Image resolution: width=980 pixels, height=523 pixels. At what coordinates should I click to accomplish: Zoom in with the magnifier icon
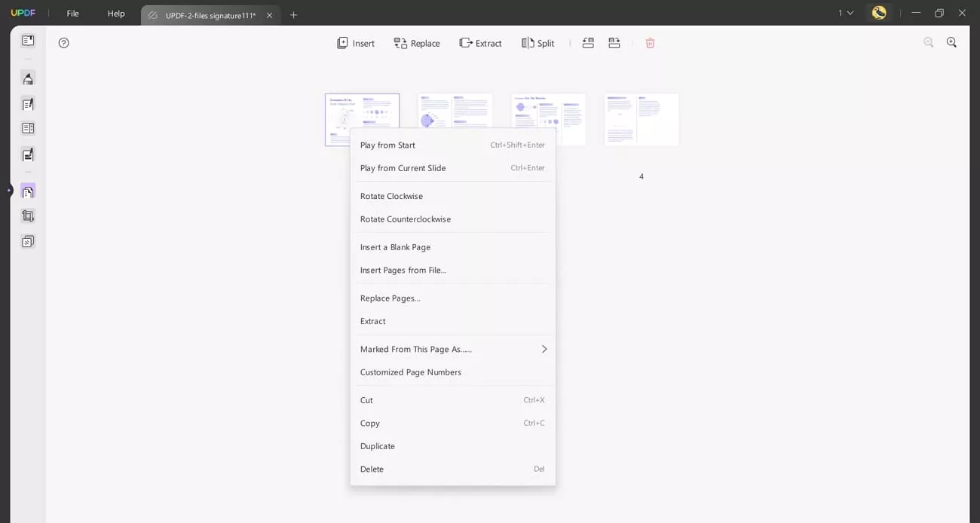click(951, 42)
